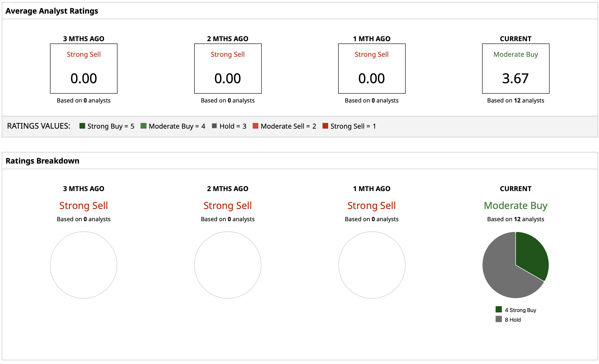Click CURRENT header in Ratings Breakdown
This screenshot has width=599, height=364.
pyautogui.click(x=516, y=189)
